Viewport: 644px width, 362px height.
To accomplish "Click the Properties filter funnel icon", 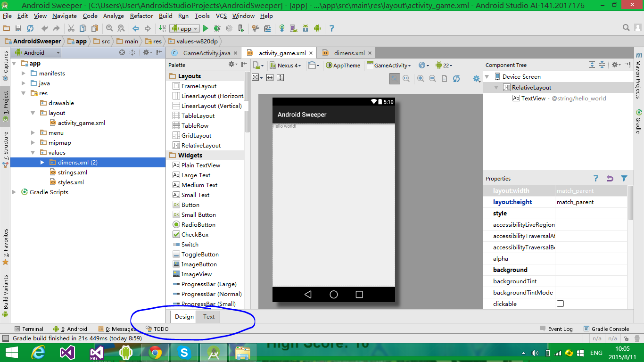I will pos(624,179).
